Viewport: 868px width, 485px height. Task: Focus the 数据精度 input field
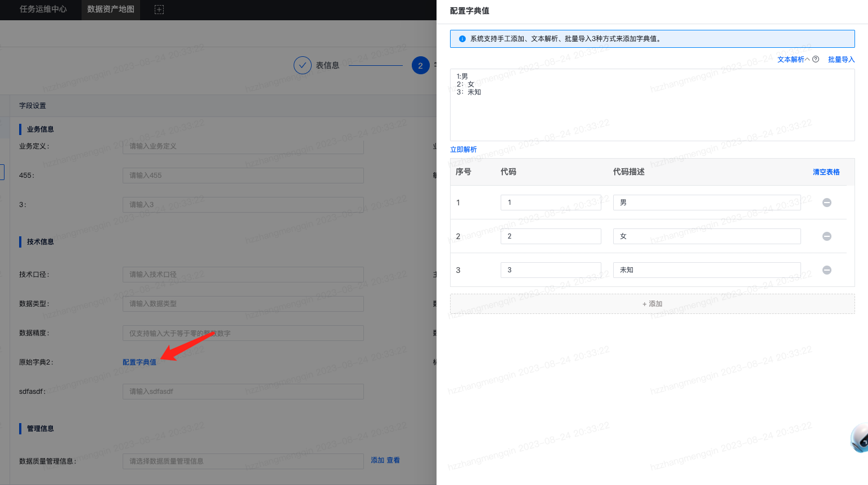(x=243, y=333)
